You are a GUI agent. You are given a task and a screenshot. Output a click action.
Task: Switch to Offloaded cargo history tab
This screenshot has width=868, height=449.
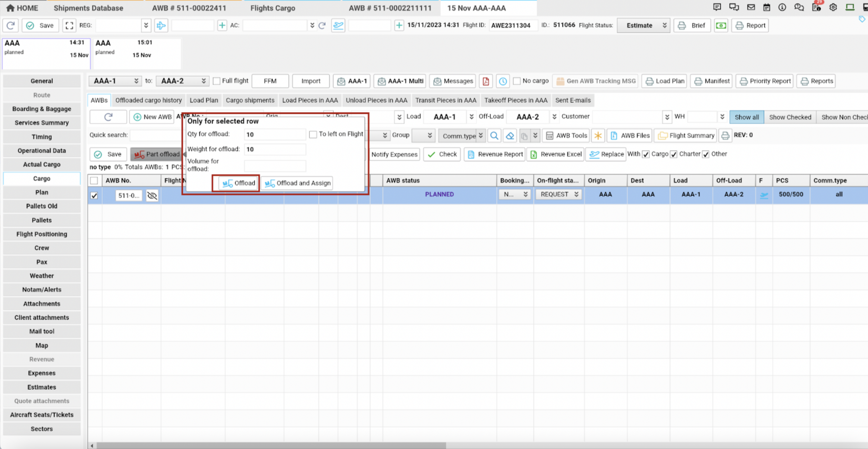click(x=148, y=100)
